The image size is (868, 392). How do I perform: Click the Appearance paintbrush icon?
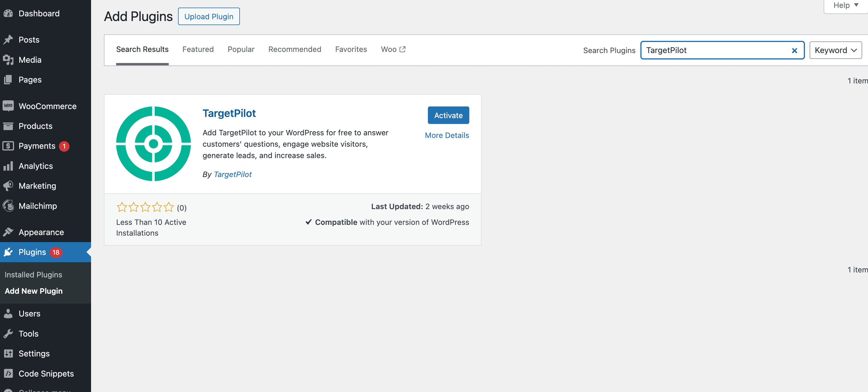tap(8, 232)
